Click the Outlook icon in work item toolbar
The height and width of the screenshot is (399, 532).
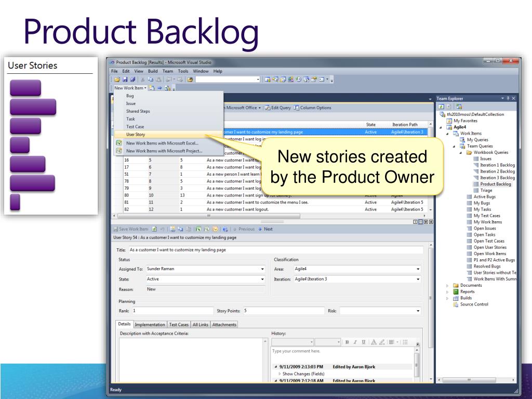[215, 229]
